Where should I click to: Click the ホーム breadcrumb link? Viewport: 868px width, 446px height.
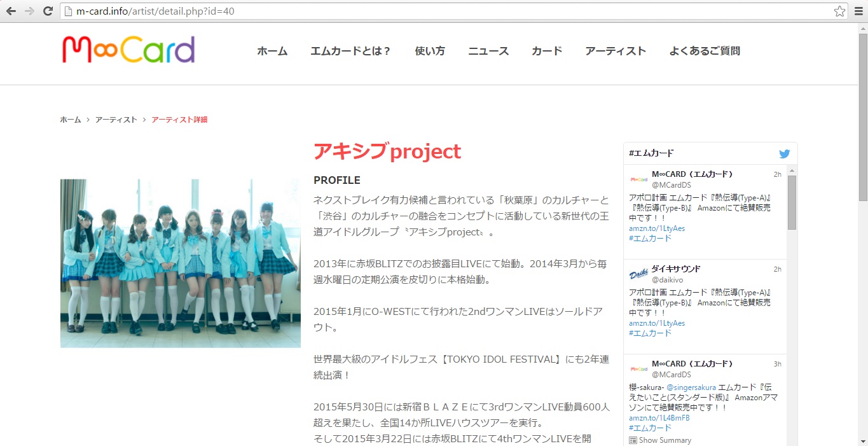click(x=71, y=120)
